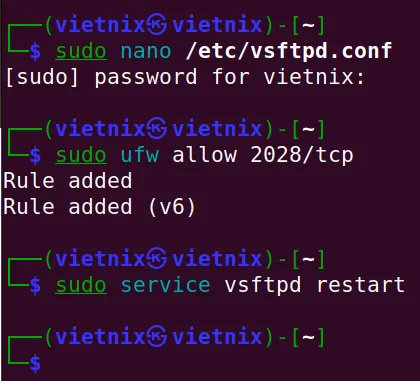This screenshot has height=381, width=420.
Task: Click the dollar sign before sudo service
Action: pyautogui.click(x=35, y=286)
